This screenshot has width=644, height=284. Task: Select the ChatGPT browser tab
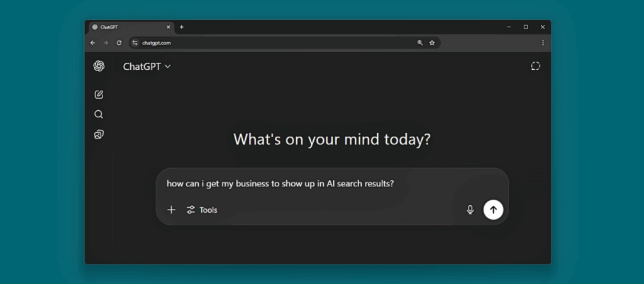(x=131, y=27)
